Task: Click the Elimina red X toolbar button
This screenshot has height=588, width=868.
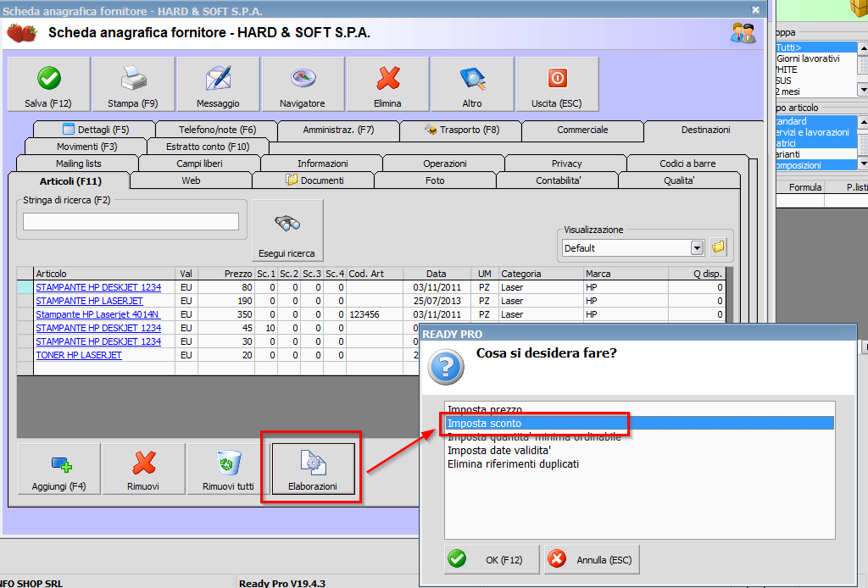Action: pyautogui.click(x=387, y=84)
